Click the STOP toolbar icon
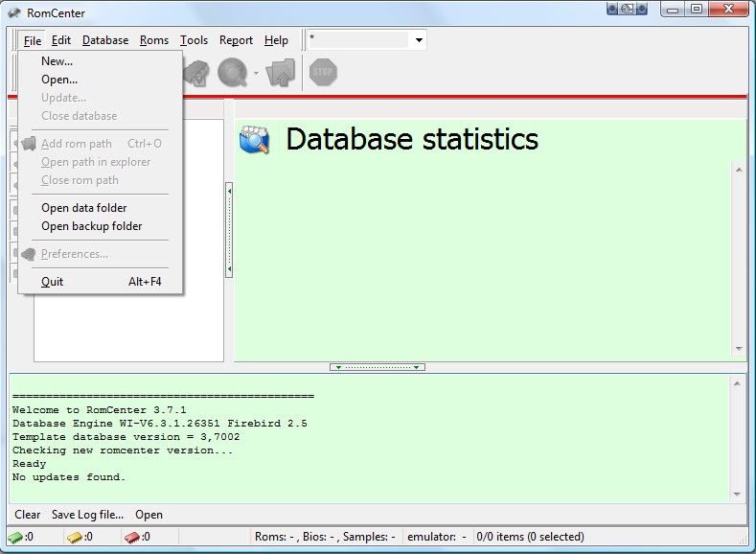 323,72
